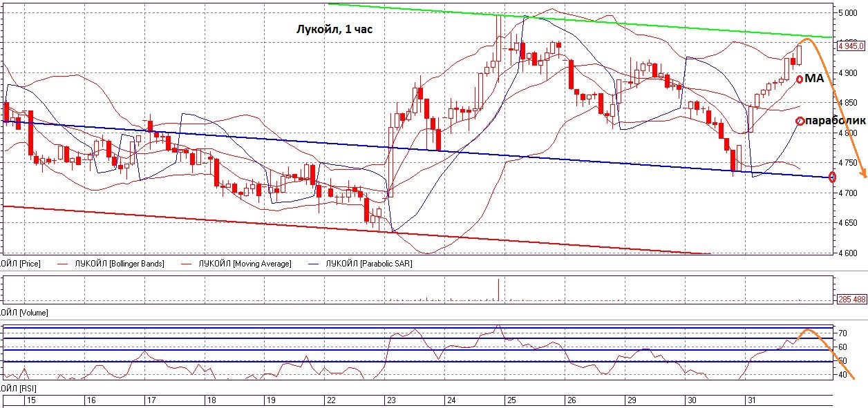Click the 4 900 price axis label
The image size is (868, 408).
tap(848, 72)
